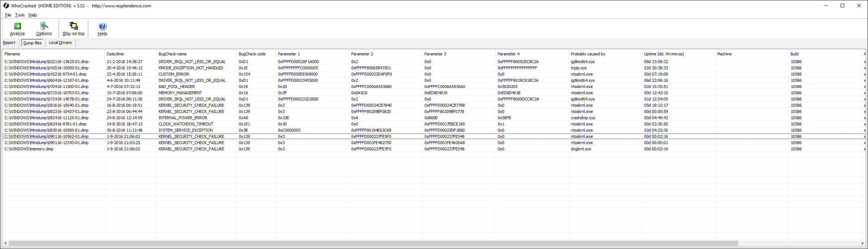The width and height of the screenshot is (868, 249).
Task: Click uptime 06d 22:06:16
Action: [x=656, y=80]
